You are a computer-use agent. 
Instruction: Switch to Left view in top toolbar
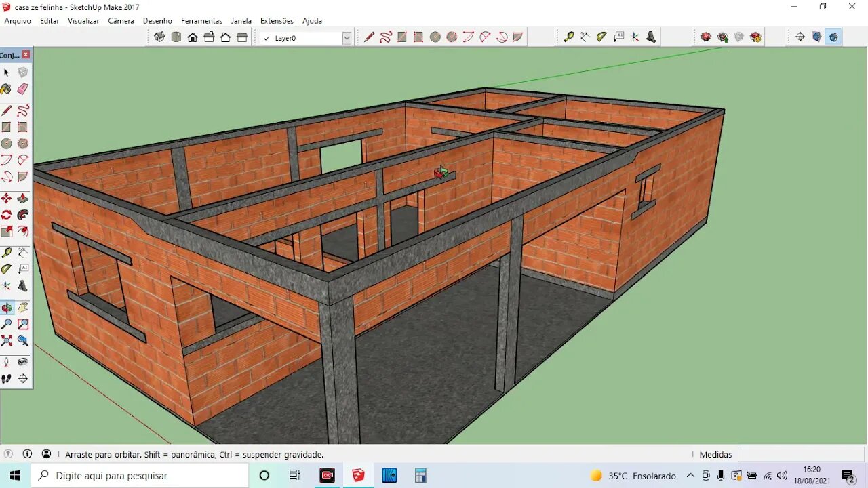(242, 37)
